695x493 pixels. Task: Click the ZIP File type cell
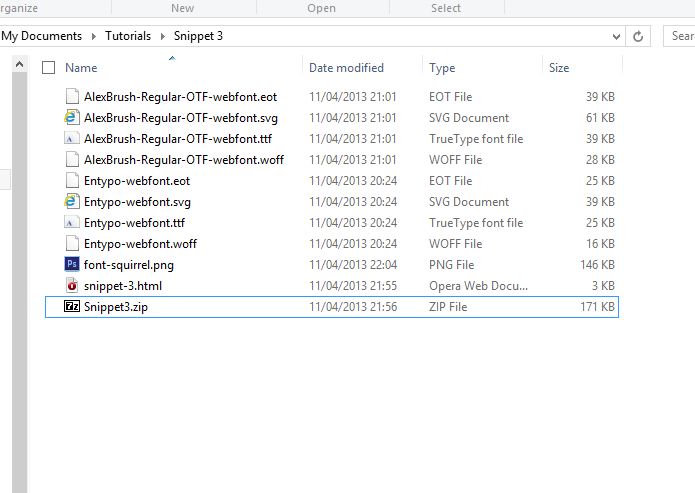448,307
